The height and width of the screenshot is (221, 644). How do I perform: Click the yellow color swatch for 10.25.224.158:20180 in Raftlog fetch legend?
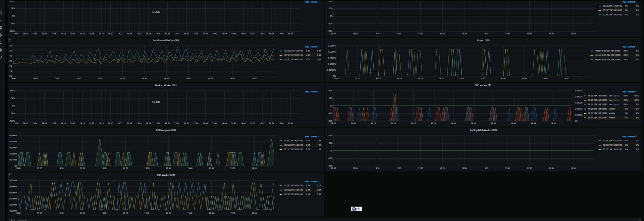point(600,145)
